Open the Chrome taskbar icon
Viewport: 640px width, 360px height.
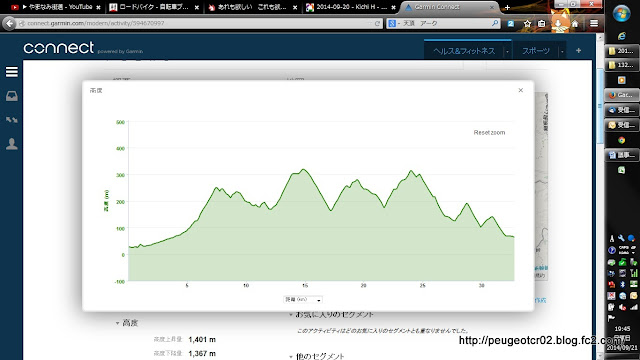pyautogui.click(x=621, y=140)
